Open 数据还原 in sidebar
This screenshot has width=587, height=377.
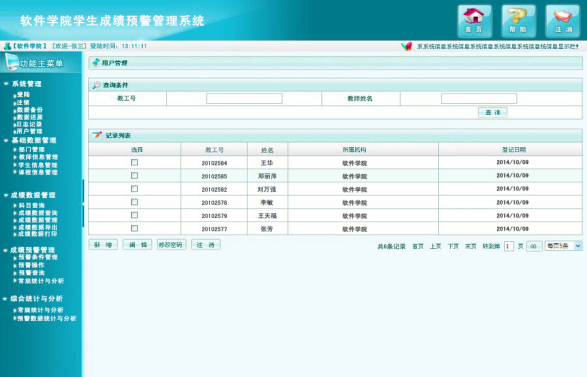click(30, 117)
